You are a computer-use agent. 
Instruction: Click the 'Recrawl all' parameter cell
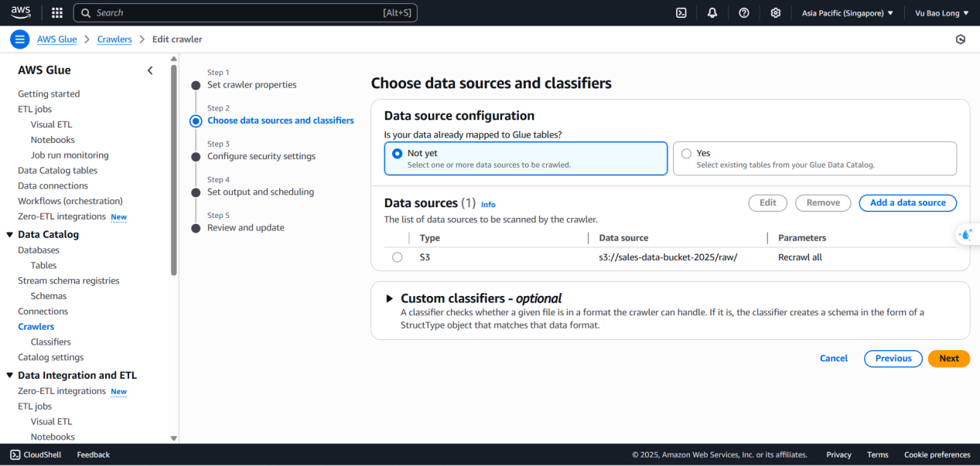[800, 257]
